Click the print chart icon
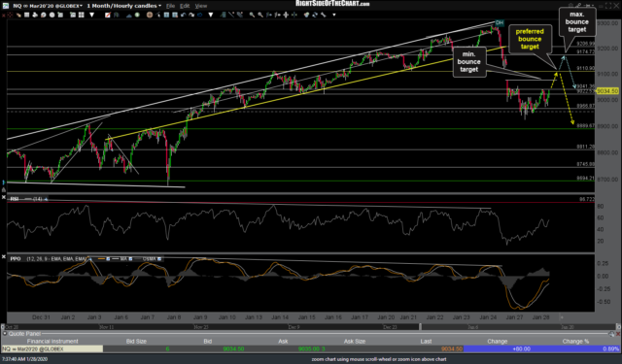This screenshot has width=622, height=364. pos(35,15)
